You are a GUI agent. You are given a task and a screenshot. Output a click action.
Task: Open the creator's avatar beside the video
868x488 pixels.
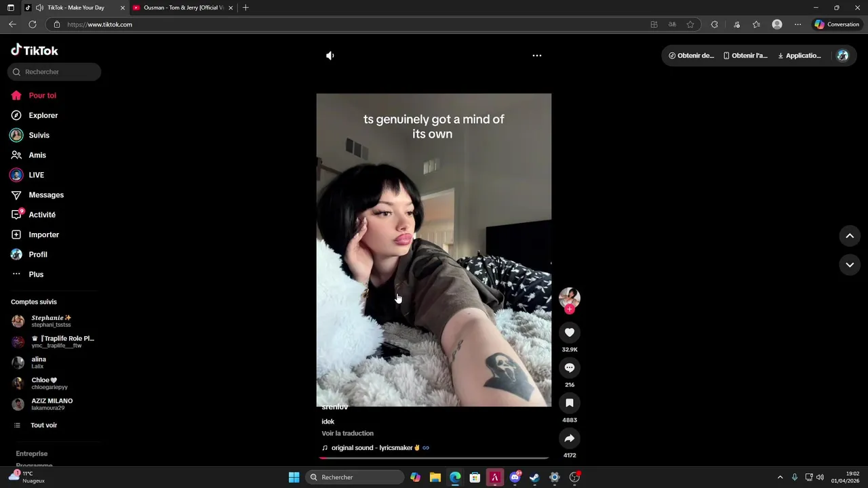570,298
